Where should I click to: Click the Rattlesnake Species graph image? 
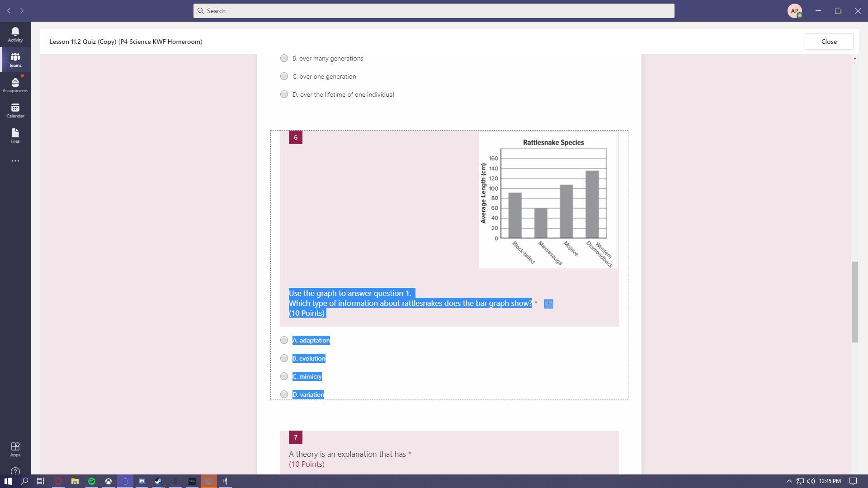click(547, 200)
